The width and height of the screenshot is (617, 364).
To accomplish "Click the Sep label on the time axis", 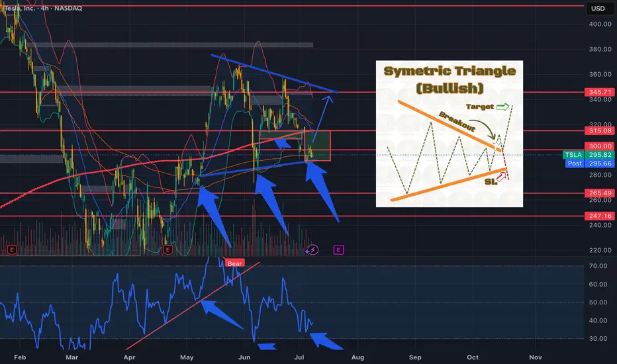I will (414, 357).
